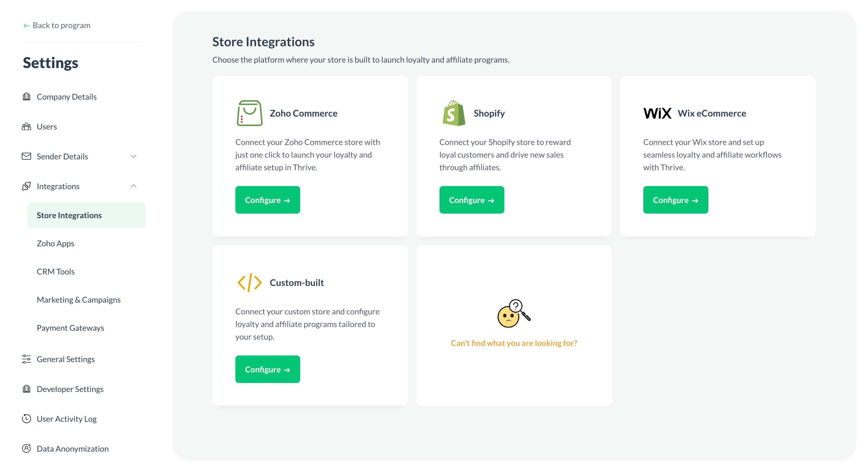
Task: Go back to program link
Action: pos(57,25)
